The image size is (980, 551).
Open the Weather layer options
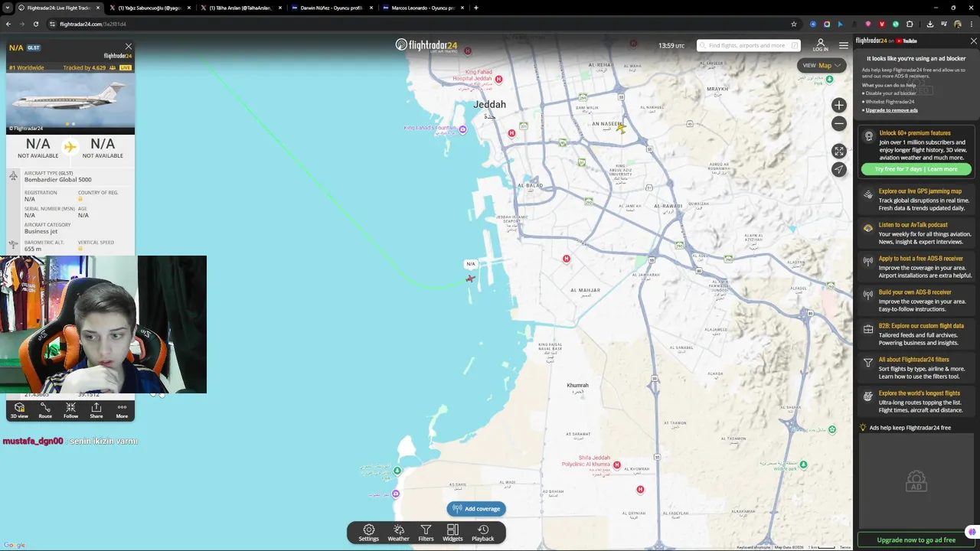[x=398, y=533]
